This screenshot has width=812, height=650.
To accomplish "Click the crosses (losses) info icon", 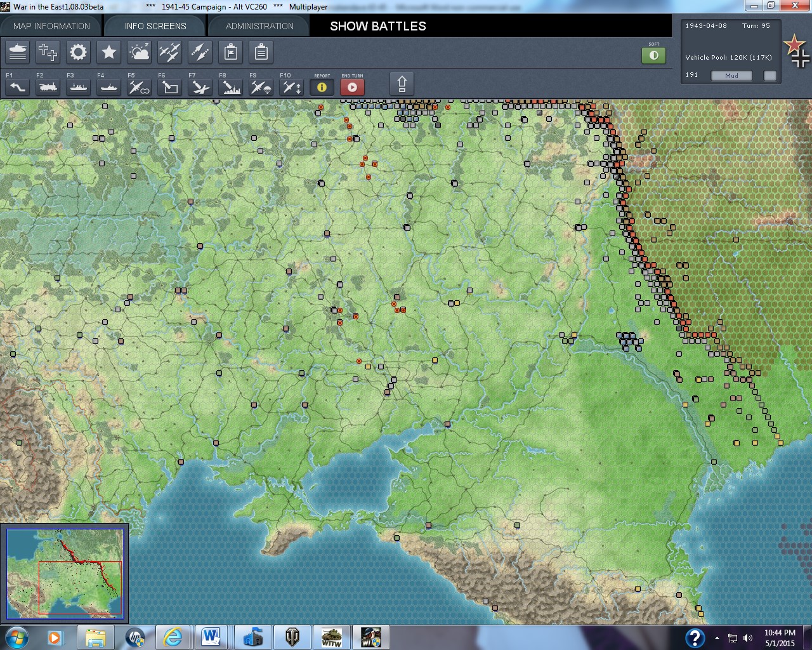I will (x=48, y=52).
